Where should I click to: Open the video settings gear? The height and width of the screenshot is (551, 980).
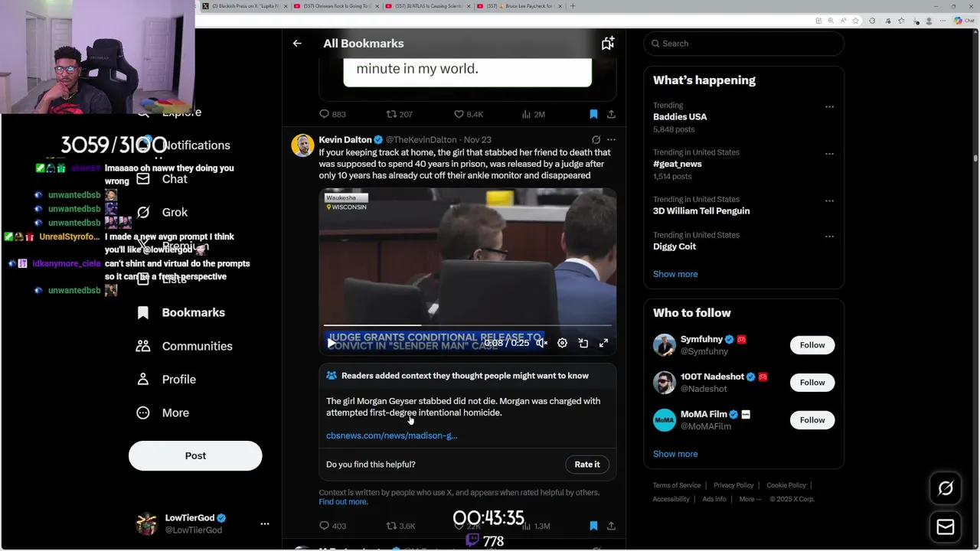point(562,343)
